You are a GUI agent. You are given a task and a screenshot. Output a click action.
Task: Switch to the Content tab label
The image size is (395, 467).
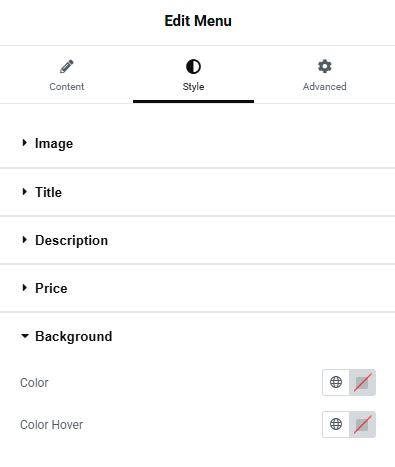(x=67, y=87)
